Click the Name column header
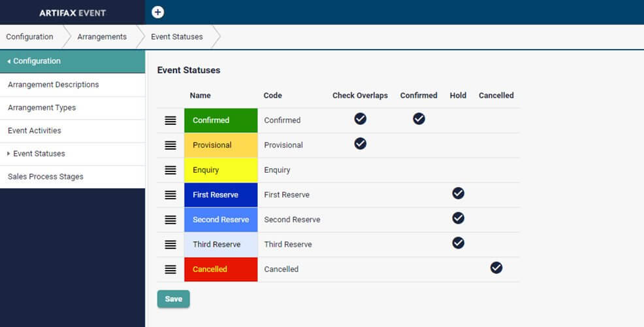This screenshot has height=327, width=644. pyautogui.click(x=200, y=95)
